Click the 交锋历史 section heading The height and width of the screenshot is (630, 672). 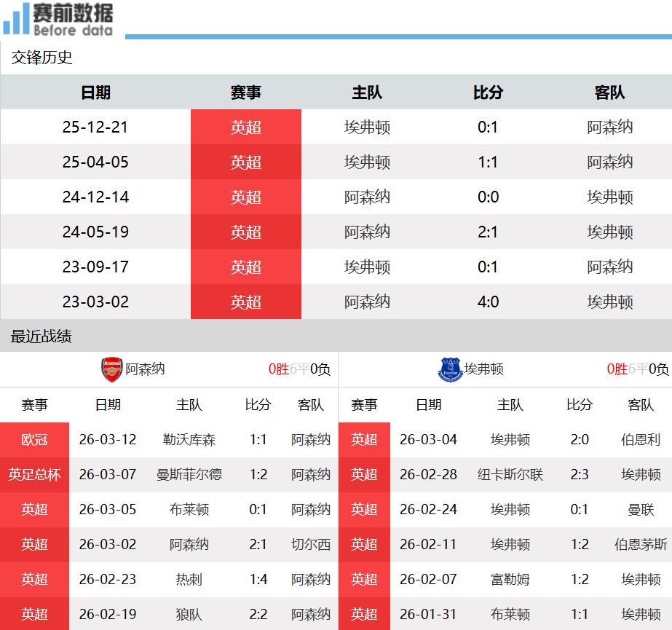point(42,58)
